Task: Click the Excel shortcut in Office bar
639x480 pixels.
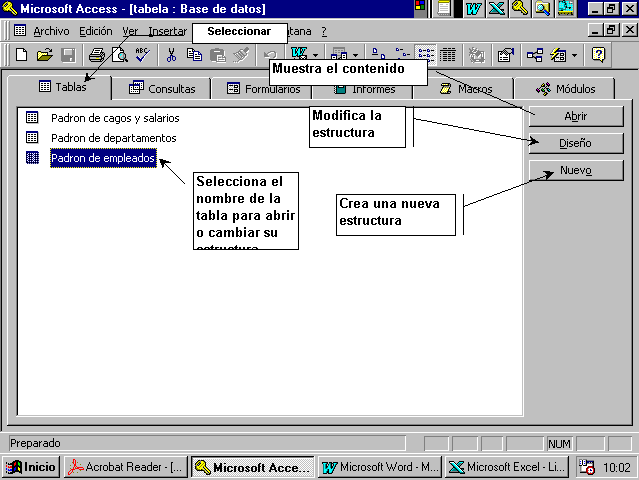Action: point(496,8)
